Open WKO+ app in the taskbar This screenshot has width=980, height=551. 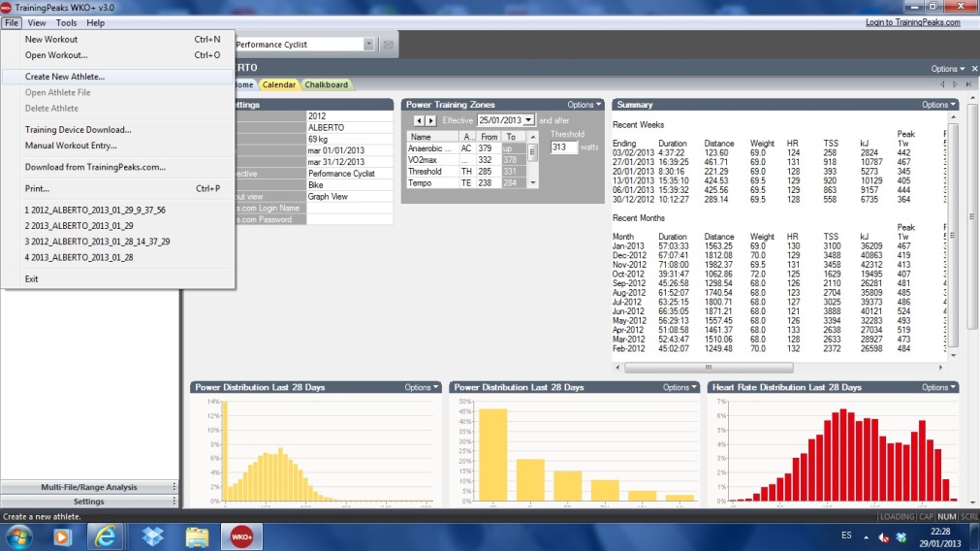[x=241, y=535]
